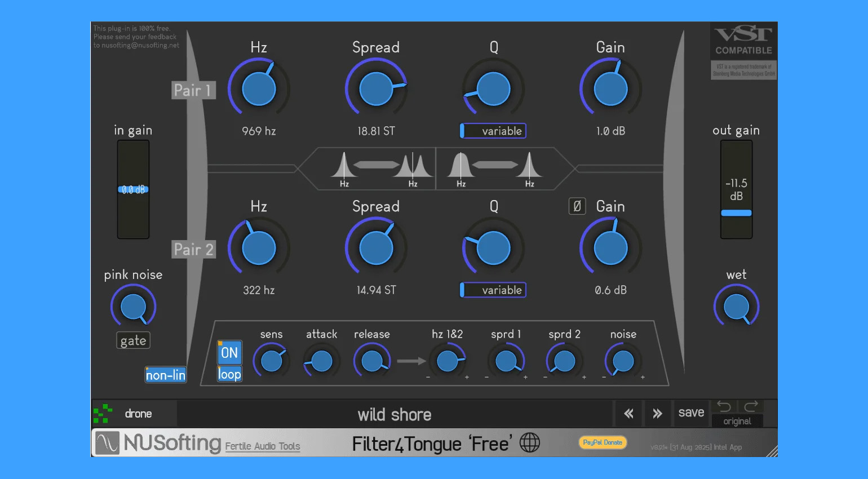Click the redo arrow icon
This screenshot has width=868, height=479.
pos(751,407)
